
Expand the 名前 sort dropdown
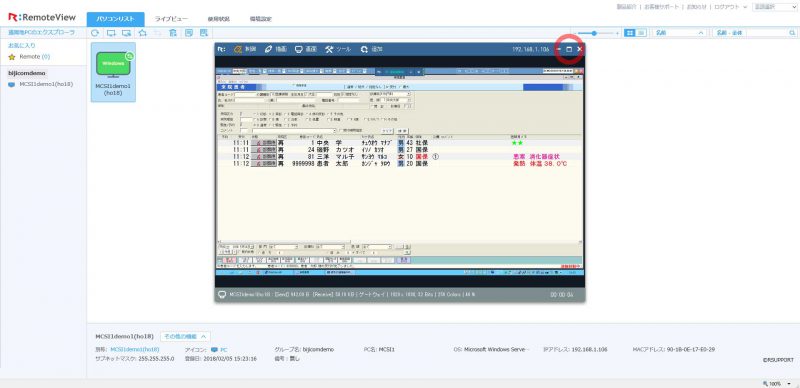[x=680, y=33]
